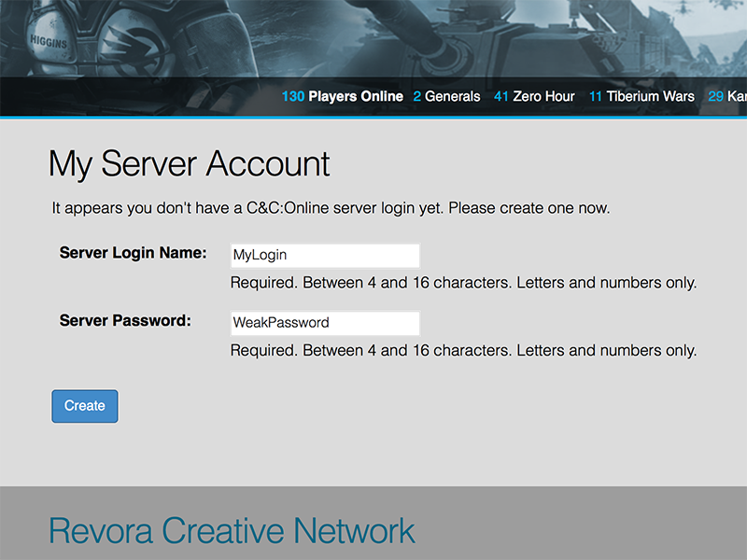The height and width of the screenshot is (560, 747).
Task: Click the 41 Zero Hour player count
Action: pos(501,96)
